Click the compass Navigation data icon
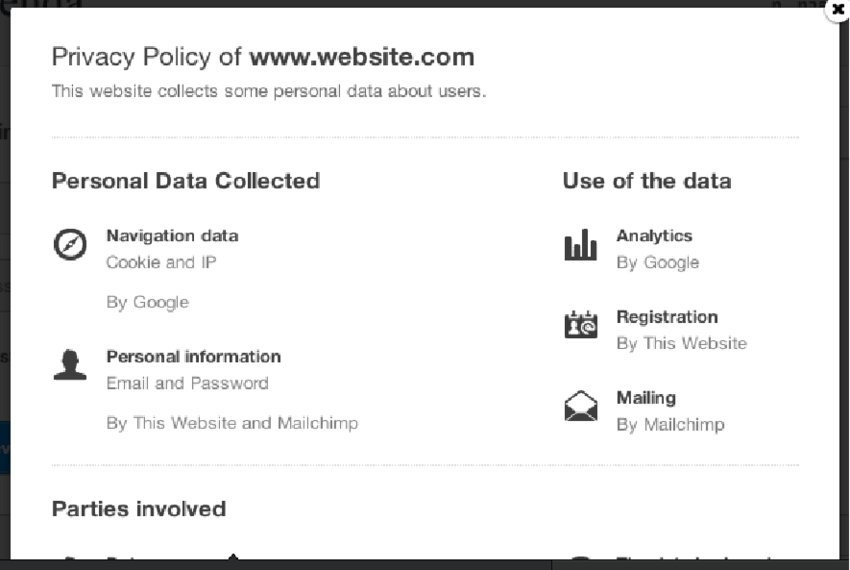 [x=69, y=244]
